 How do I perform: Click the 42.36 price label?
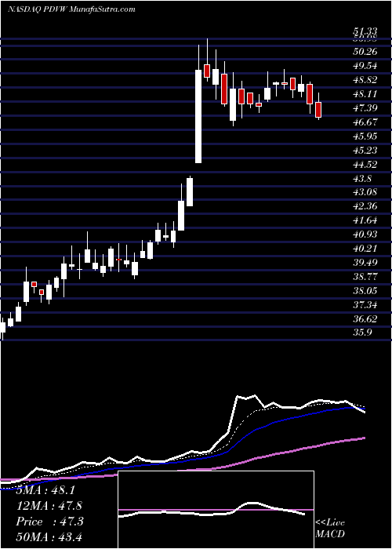pos(366,206)
